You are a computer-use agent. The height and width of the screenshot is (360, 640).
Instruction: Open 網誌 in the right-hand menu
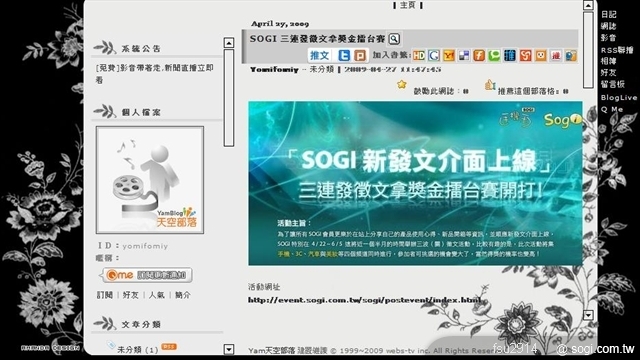click(x=609, y=26)
